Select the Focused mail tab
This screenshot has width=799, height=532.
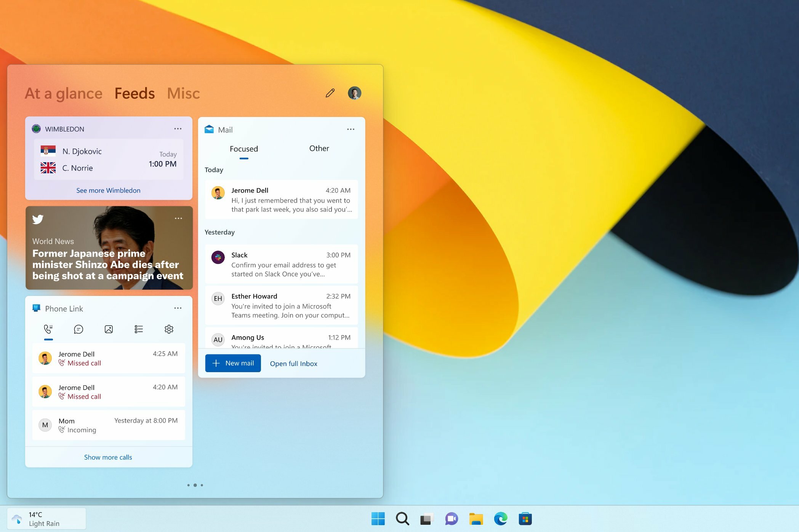[244, 149]
